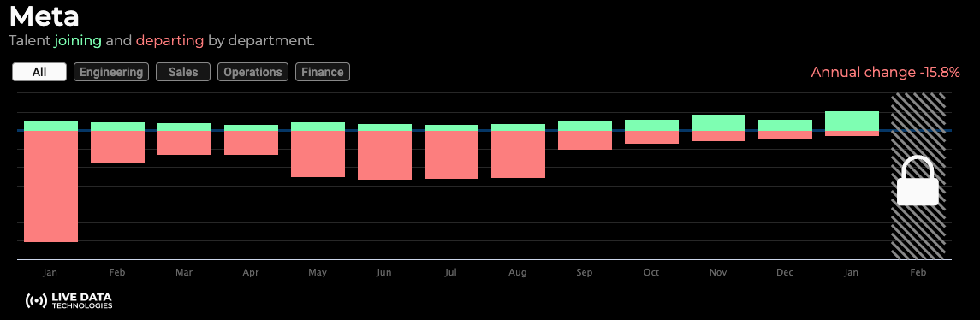Screen dimensions: 980x320
Task: Click the Annual change -15.8% text
Action: tap(885, 72)
